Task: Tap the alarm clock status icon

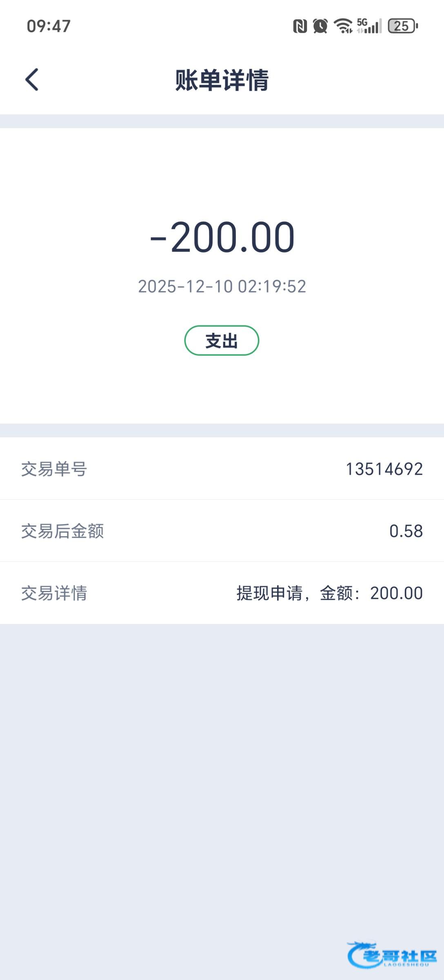Action: tap(320, 26)
